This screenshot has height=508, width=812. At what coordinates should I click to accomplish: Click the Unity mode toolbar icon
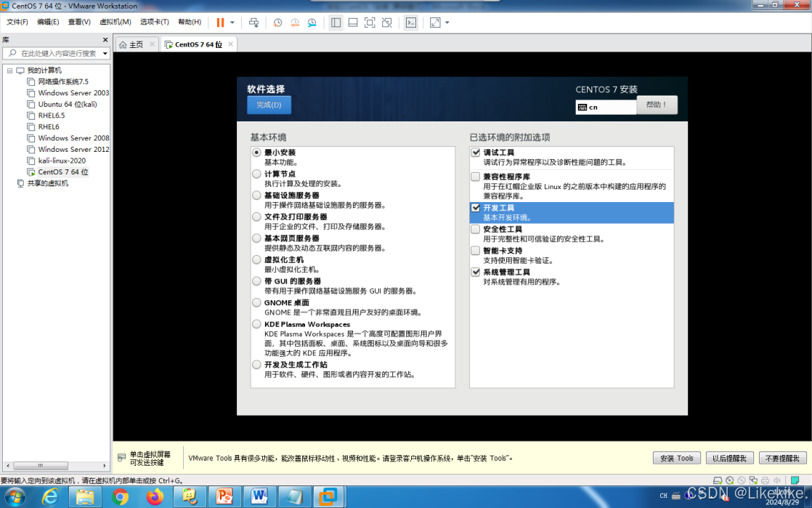[x=387, y=23]
